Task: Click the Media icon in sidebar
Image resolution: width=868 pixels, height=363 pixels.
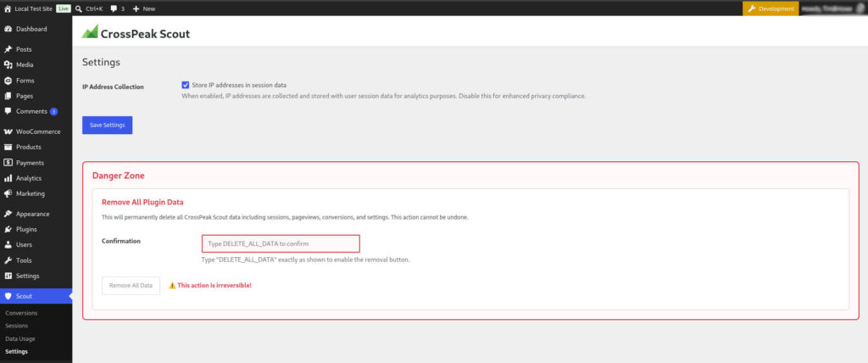Action: (8, 64)
